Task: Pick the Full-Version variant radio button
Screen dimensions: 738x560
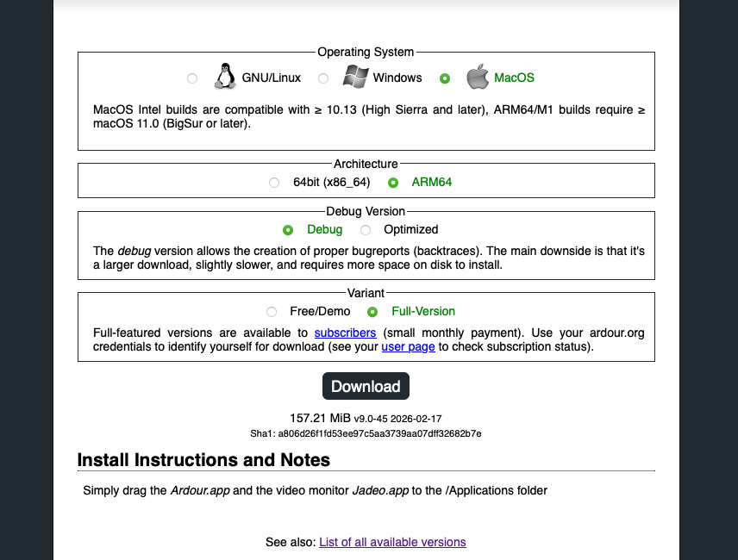Action: click(x=372, y=312)
